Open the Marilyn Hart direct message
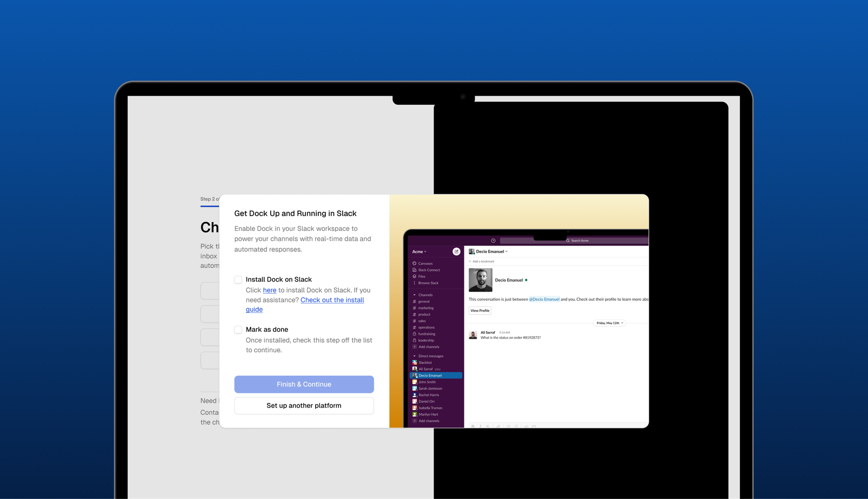The width and height of the screenshot is (868, 499). [x=425, y=415]
